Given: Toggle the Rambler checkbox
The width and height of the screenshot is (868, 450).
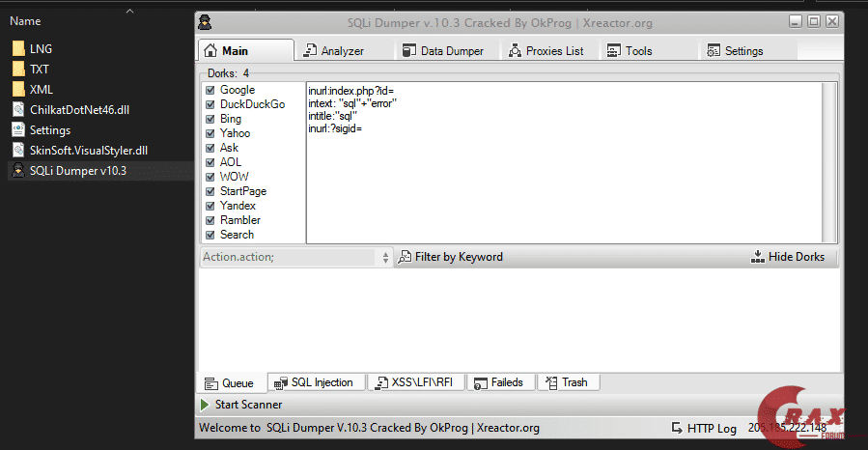Looking at the screenshot, I should 210,220.
